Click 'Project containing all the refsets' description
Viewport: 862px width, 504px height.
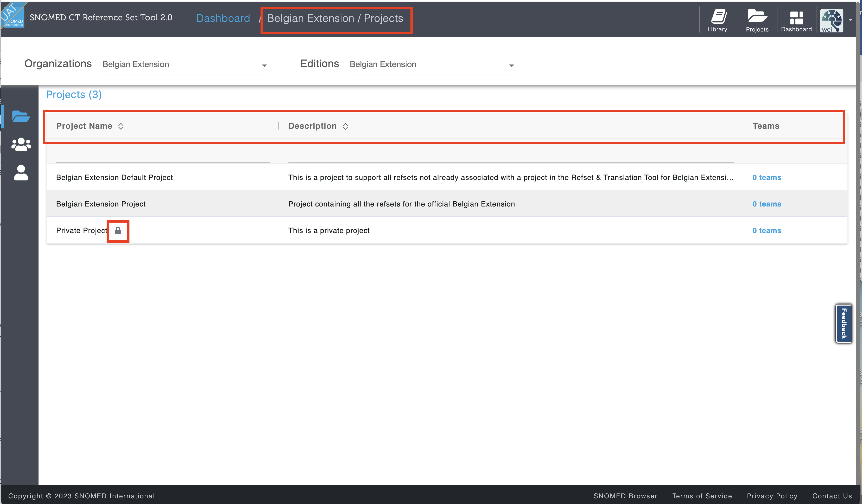pyautogui.click(x=402, y=204)
